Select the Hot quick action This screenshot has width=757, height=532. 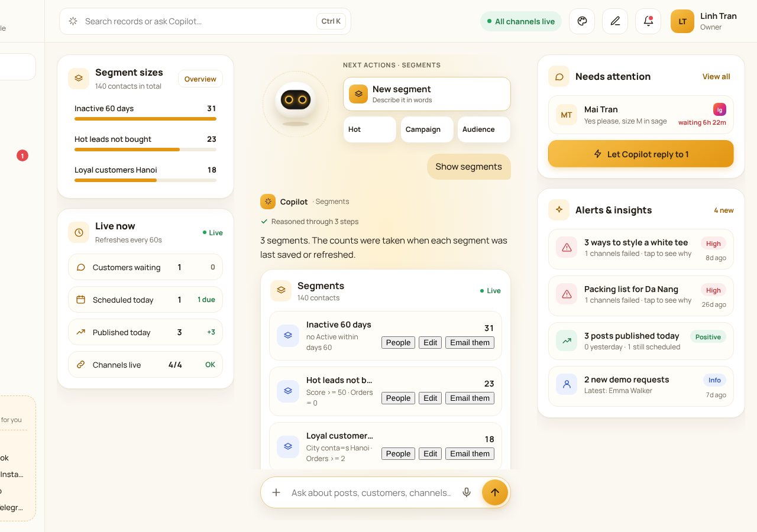pyautogui.click(x=370, y=129)
